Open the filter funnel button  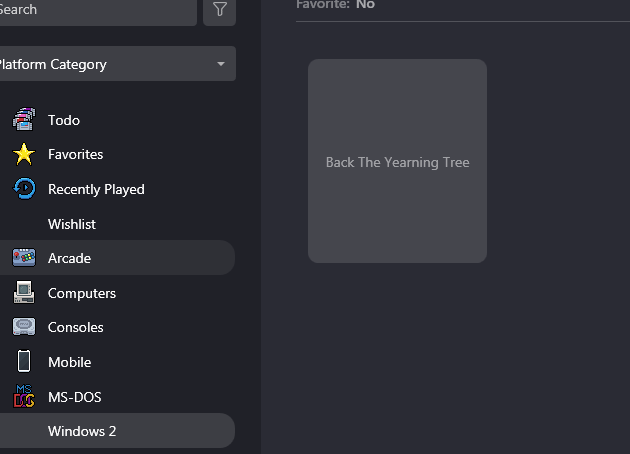pos(219,10)
